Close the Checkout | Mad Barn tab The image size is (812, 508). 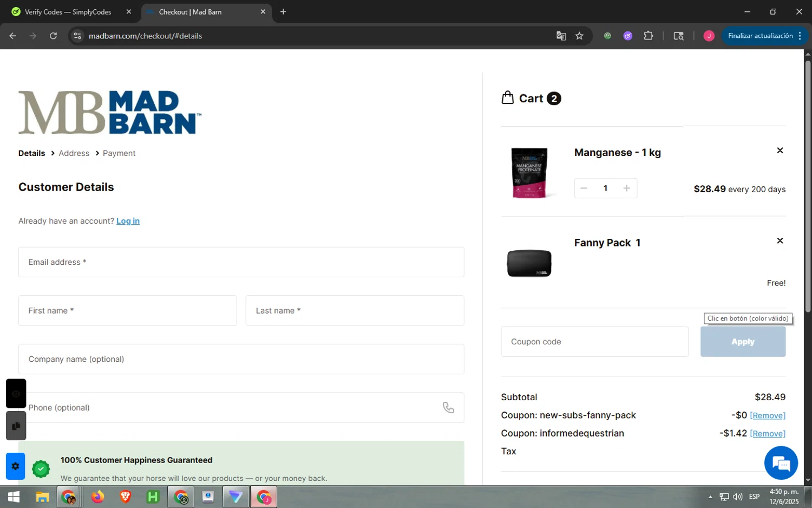tap(263, 11)
